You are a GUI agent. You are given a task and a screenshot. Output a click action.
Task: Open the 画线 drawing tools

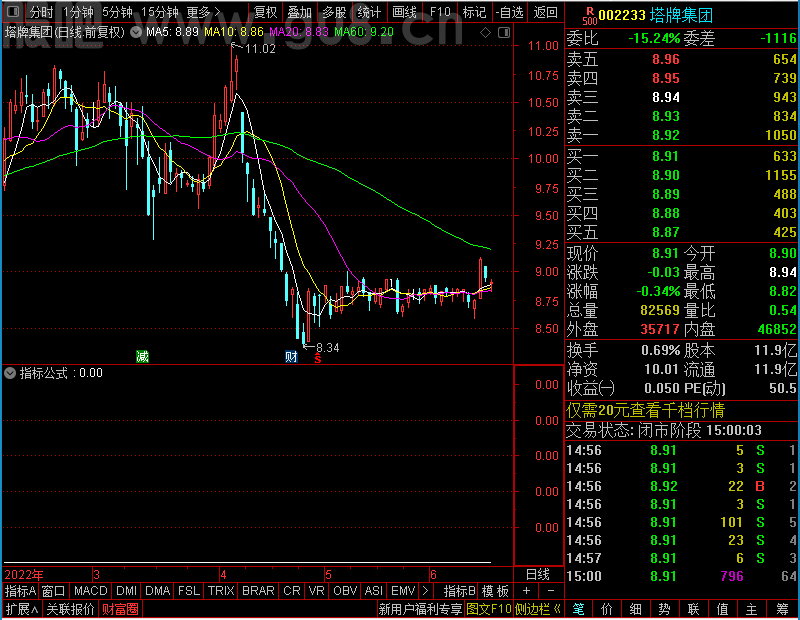[404, 12]
